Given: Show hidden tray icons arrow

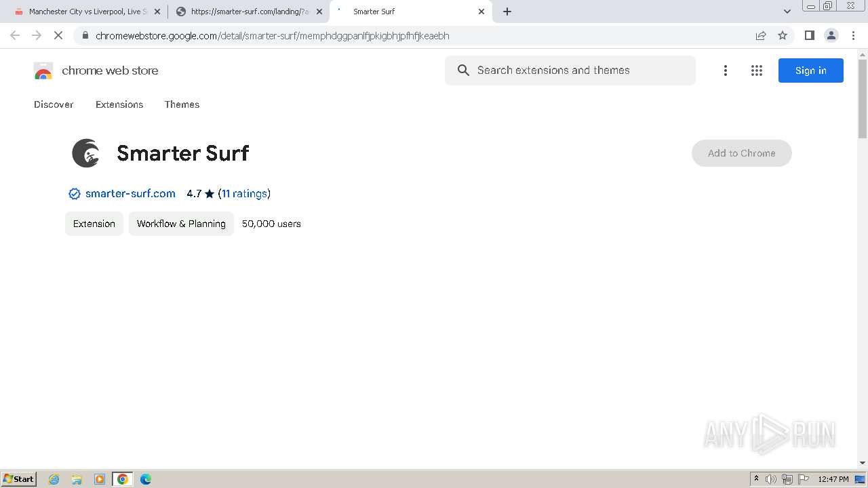Looking at the screenshot, I should pyautogui.click(x=756, y=479).
